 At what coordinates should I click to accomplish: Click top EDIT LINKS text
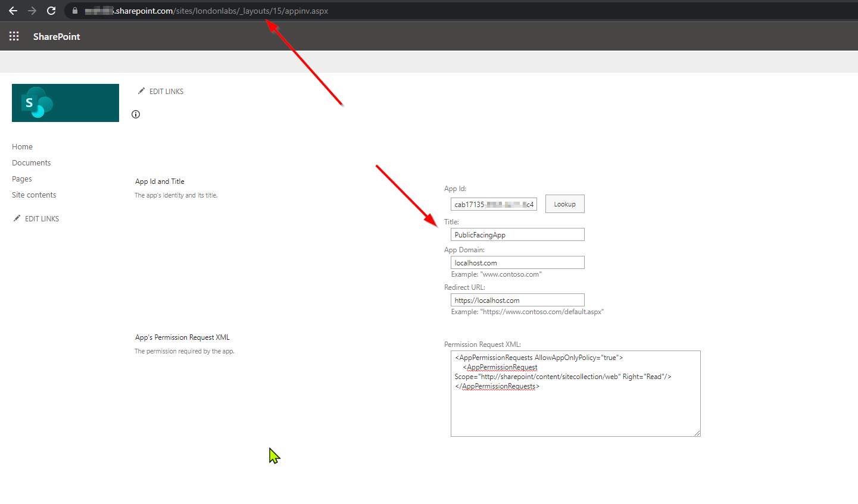coord(166,92)
